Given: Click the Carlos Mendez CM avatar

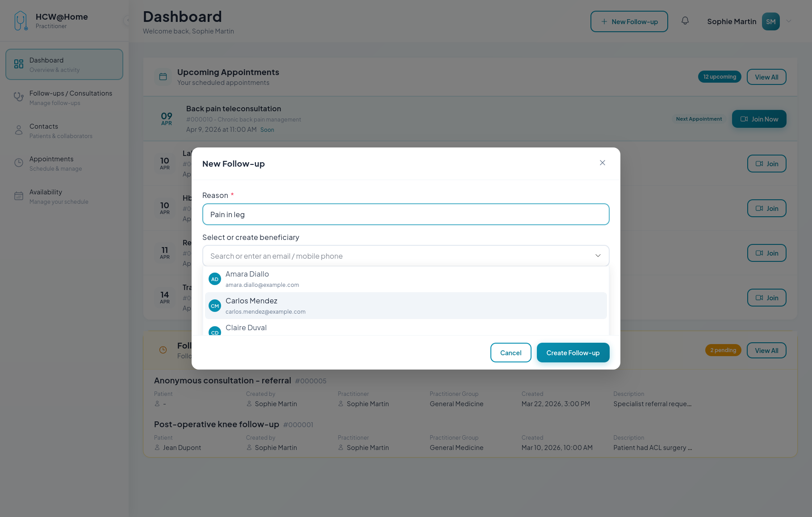Looking at the screenshot, I should 215,306.
